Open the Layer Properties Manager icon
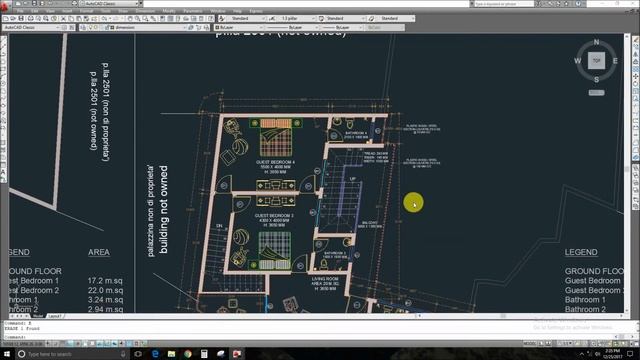 [x=83, y=27]
